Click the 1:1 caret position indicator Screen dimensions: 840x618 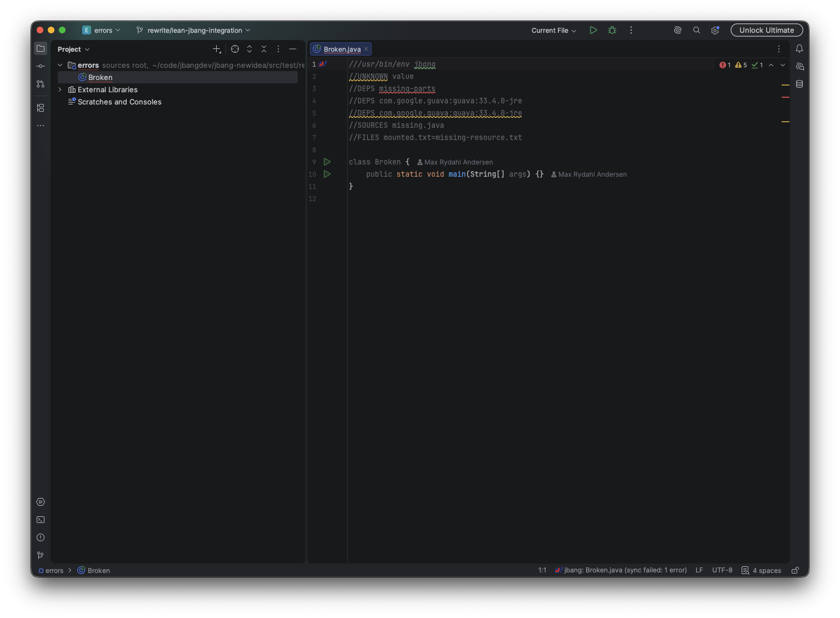click(542, 570)
